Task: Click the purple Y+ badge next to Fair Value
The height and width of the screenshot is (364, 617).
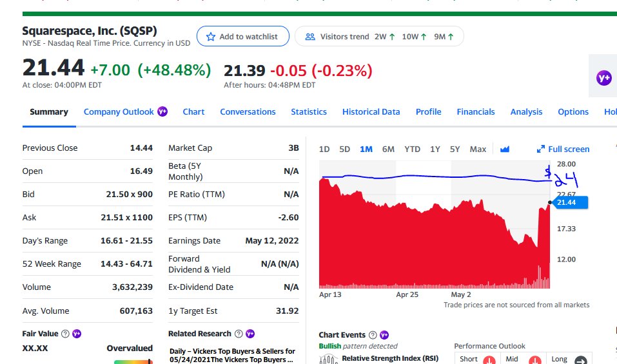Action: (77, 334)
